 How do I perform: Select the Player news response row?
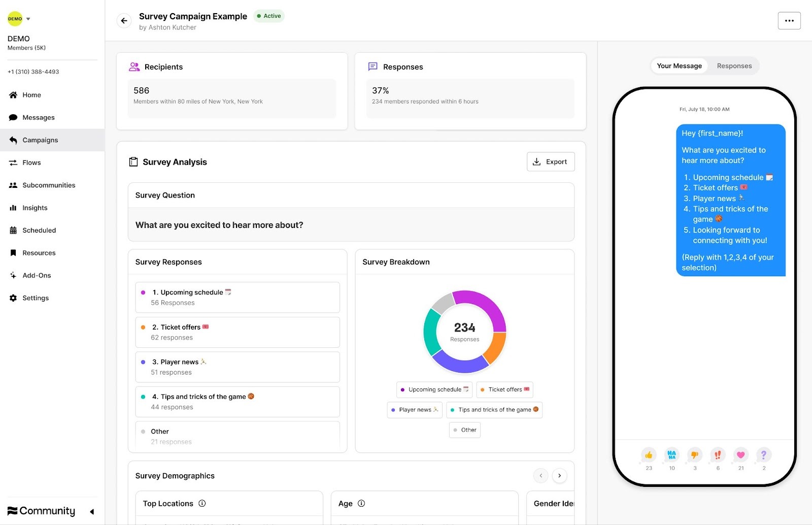tap(238, 367)
